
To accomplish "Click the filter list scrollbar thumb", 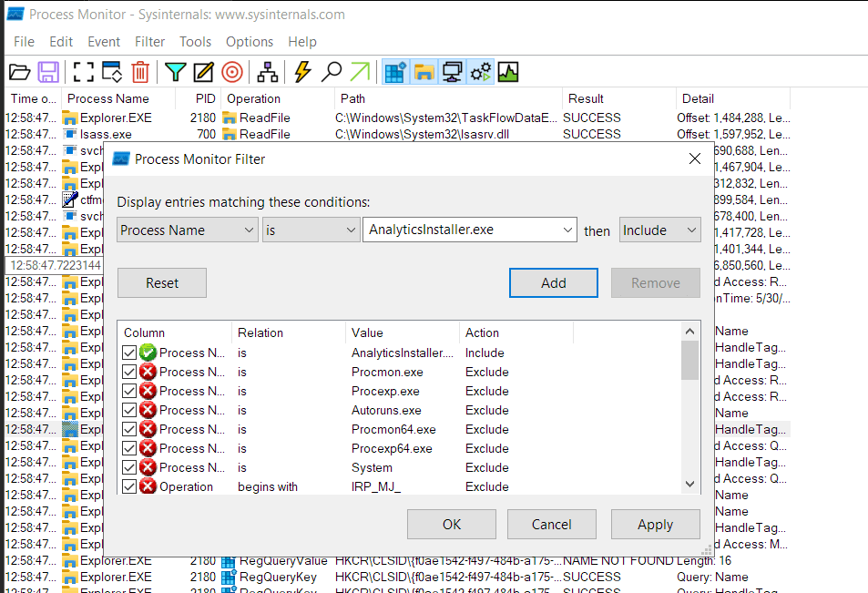I will click(x=689, y=361).
